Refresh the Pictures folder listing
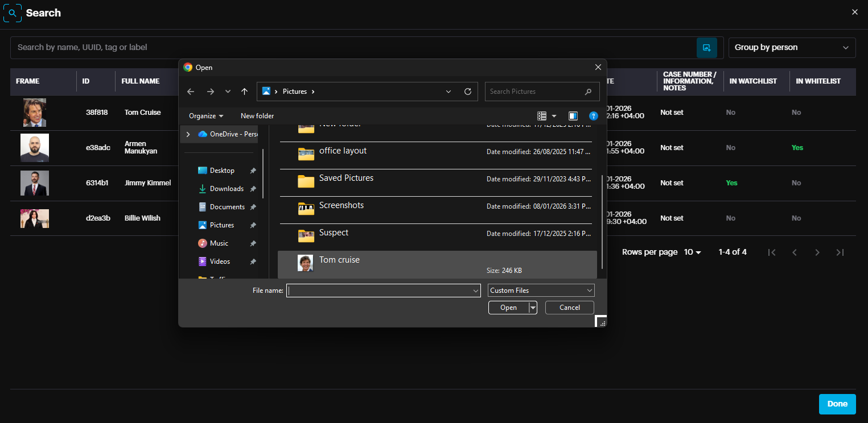 (468, 92)
